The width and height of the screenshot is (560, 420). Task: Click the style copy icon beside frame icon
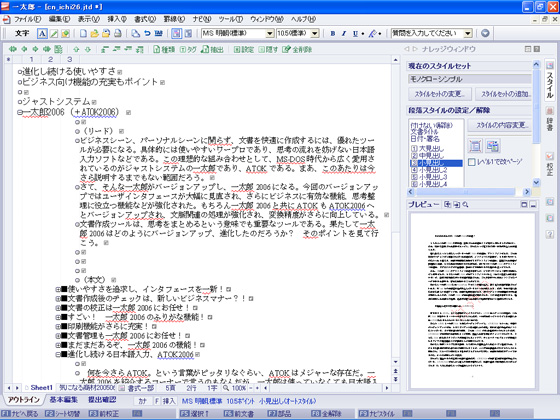point(493,146)
